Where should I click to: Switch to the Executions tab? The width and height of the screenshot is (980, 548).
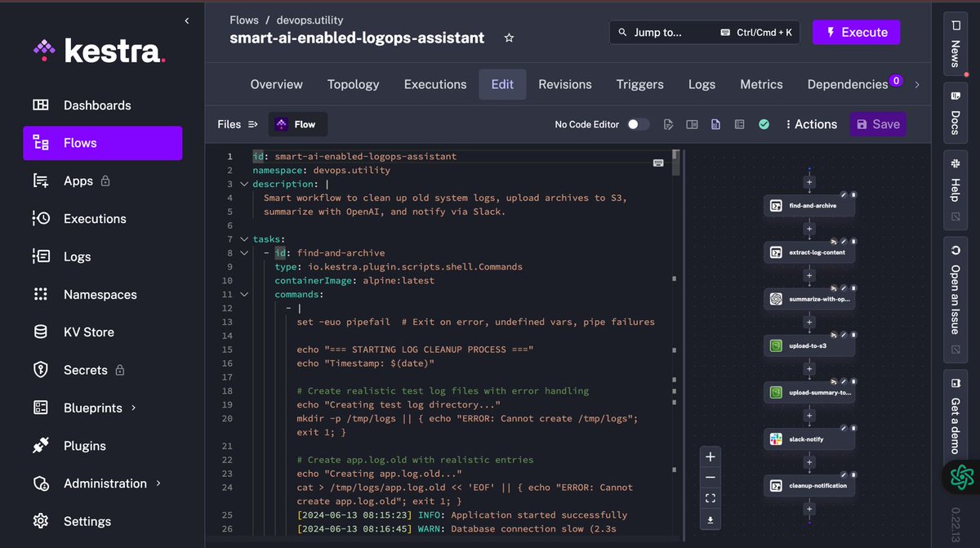click(435, 84)
